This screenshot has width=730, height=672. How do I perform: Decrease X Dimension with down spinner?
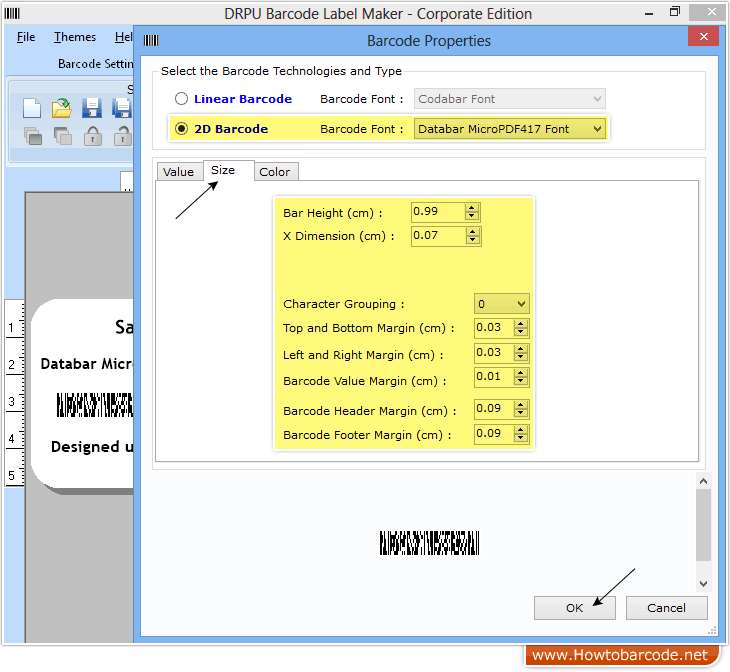[473, 240]
